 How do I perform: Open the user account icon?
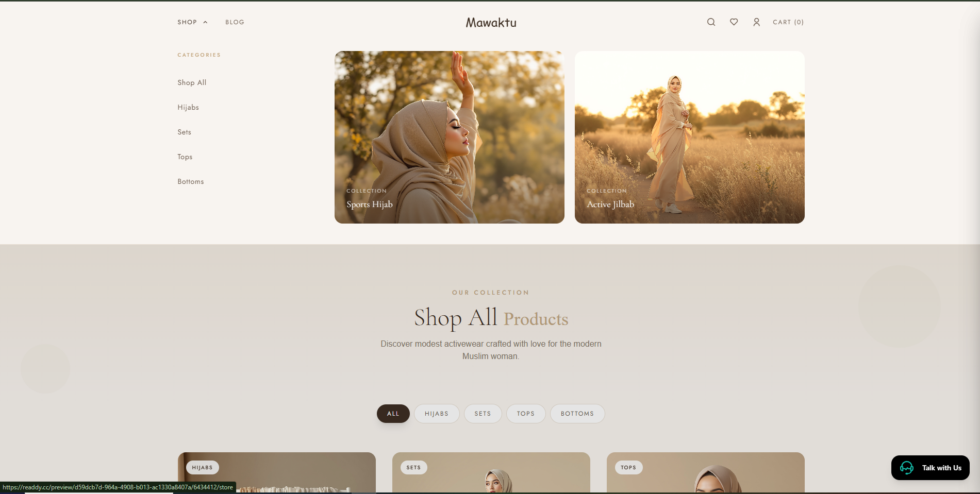tap(756, 22)
